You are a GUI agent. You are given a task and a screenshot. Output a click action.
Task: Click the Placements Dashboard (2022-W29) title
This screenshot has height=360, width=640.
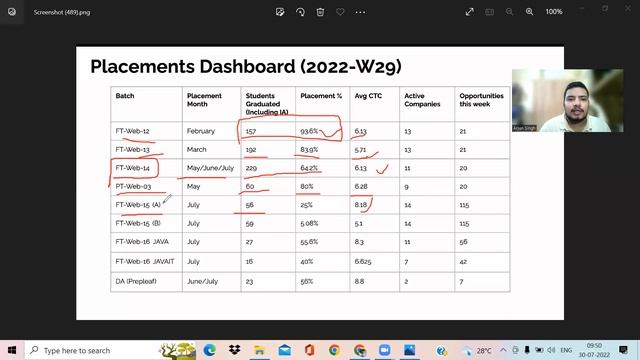pyautogui.click(x=246, y=67)
